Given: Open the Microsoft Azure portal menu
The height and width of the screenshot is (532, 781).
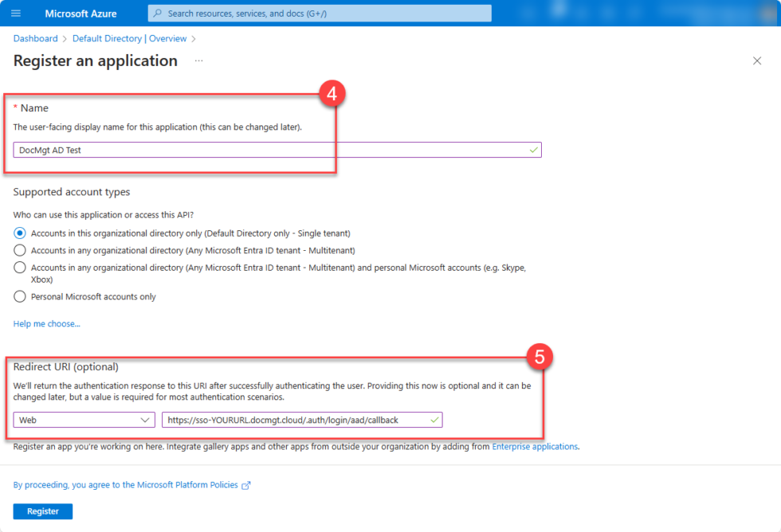Looking at the screenshot, I should 14,13.
